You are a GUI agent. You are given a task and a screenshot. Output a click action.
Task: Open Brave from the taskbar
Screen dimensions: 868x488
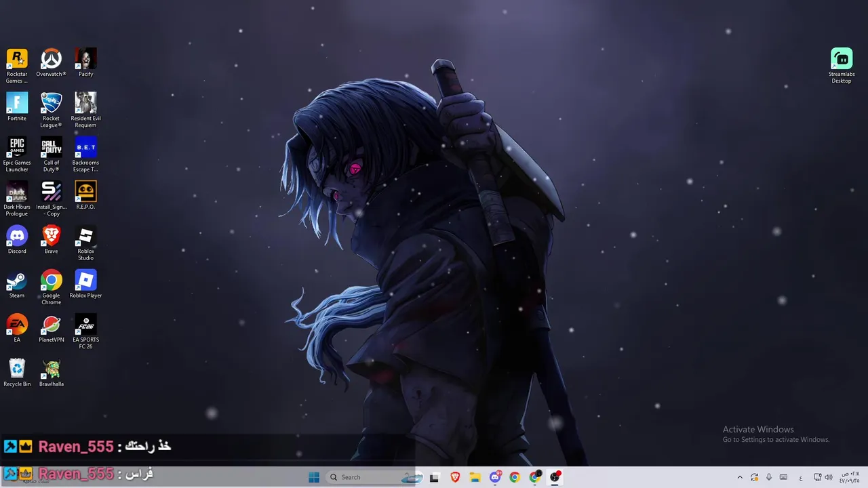tap(455, 477)
